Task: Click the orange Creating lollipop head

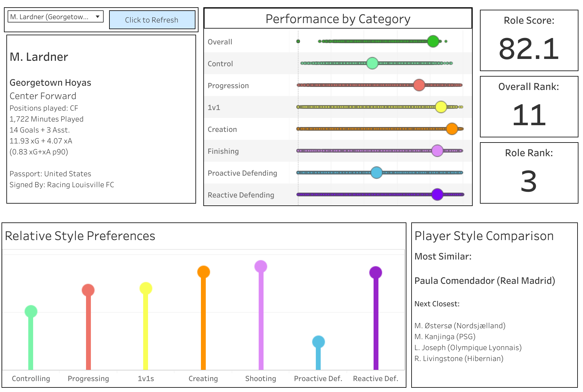Action: click(x=203, y=272)
